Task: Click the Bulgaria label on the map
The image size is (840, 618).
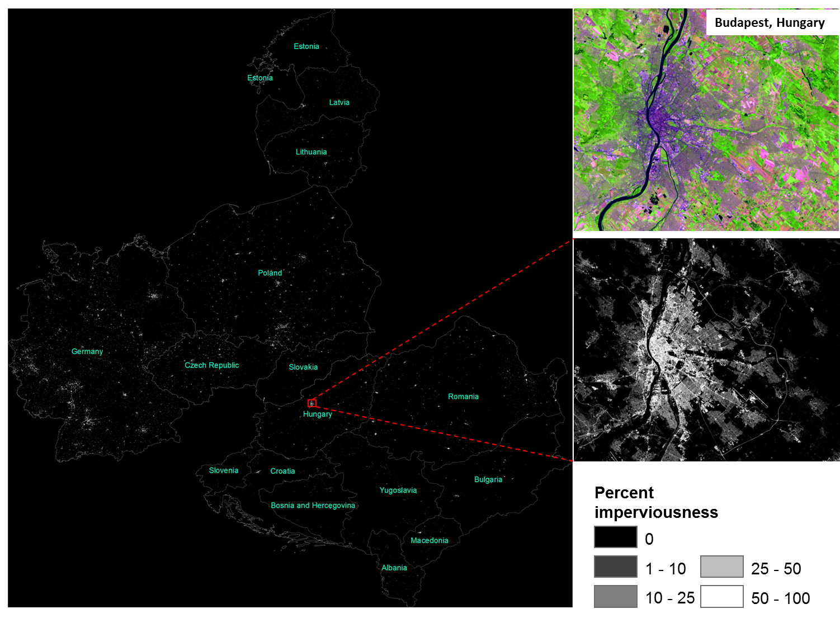Action: 488,480
